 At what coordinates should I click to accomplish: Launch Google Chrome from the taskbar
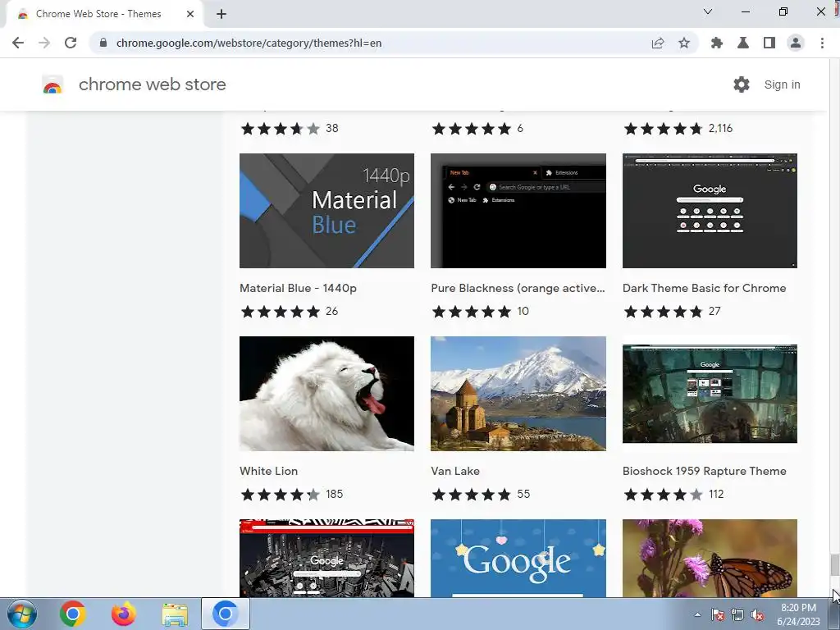[x=73, y=614]
